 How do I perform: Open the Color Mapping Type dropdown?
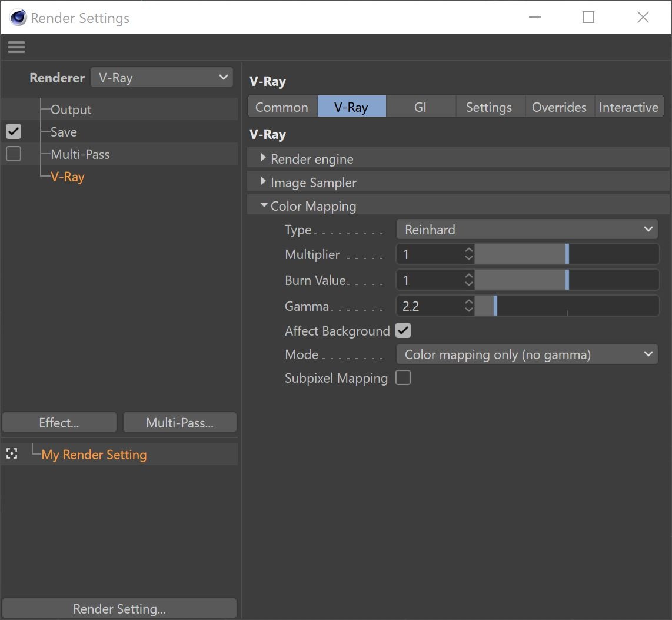pyautogui.click(x=527, y=230)
